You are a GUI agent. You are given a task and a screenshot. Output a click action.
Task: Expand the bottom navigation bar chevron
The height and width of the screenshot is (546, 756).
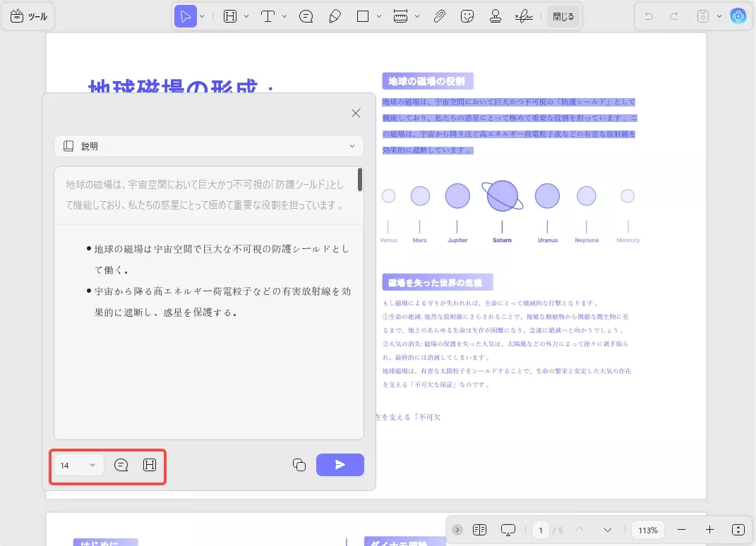point(457,529)
